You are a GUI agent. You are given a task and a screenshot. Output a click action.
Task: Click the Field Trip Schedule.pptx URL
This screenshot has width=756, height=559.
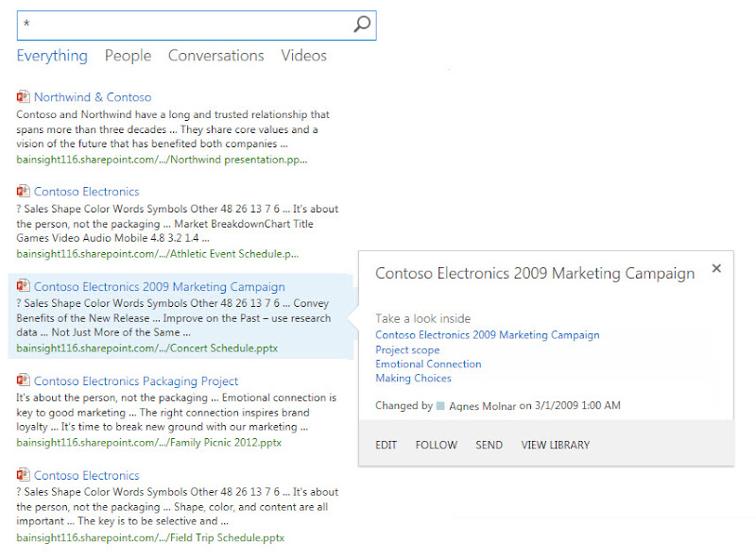tap(150, 538)
